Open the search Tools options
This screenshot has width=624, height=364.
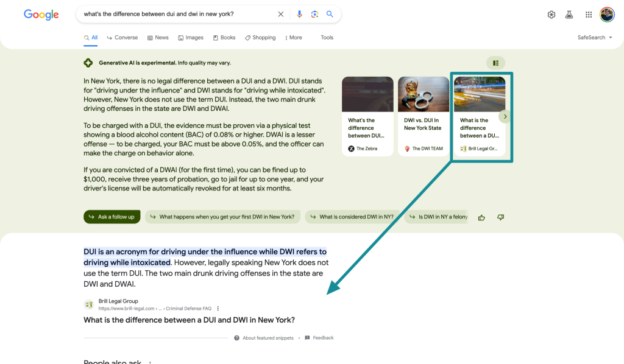327,38
